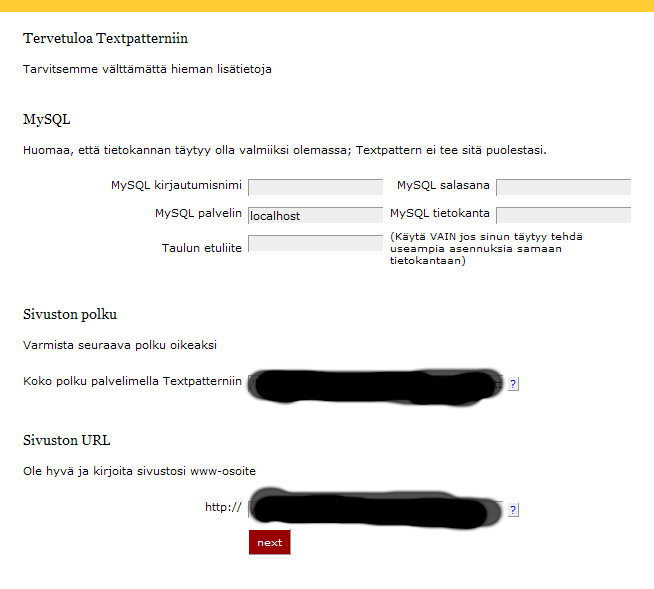Click the 'MySQL tietokanta' label
Image resolution: width=654 pixels, height=589 pixels.
point(440,213)
